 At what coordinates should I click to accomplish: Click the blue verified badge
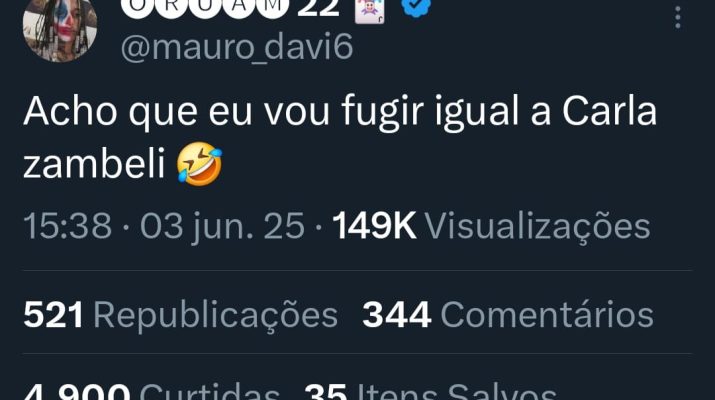pos(417,6)
